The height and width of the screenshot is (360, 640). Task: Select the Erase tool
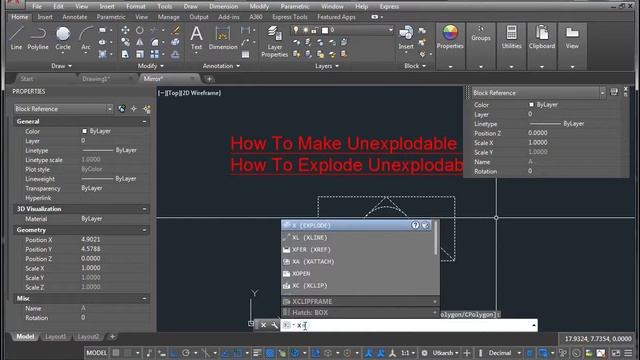176,30
